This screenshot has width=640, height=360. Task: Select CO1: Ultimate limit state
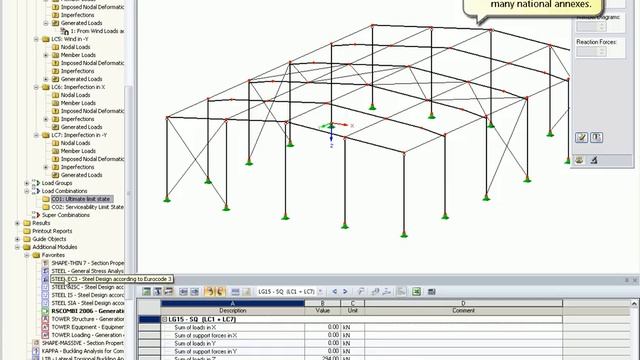tap(81, 199)
